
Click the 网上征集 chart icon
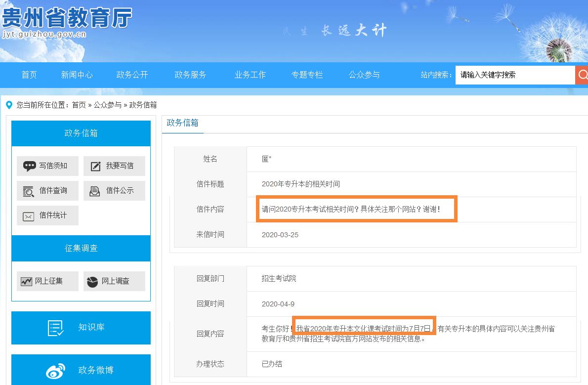tap(27, 281)
